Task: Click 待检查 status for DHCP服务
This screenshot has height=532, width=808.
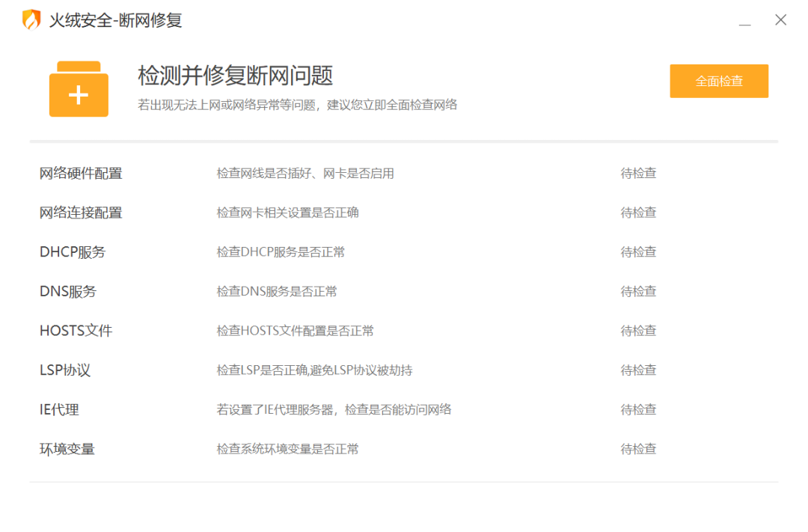Action: (x=638, y=252)
